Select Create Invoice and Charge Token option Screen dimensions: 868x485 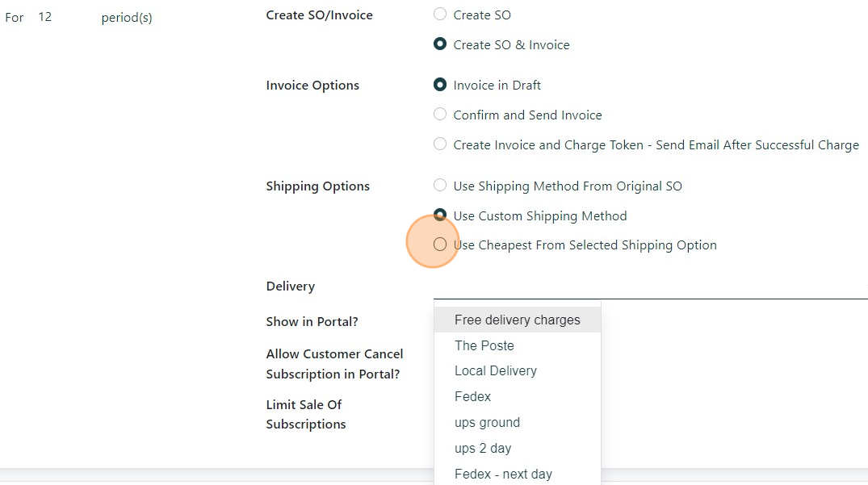[x=440, y=144]
